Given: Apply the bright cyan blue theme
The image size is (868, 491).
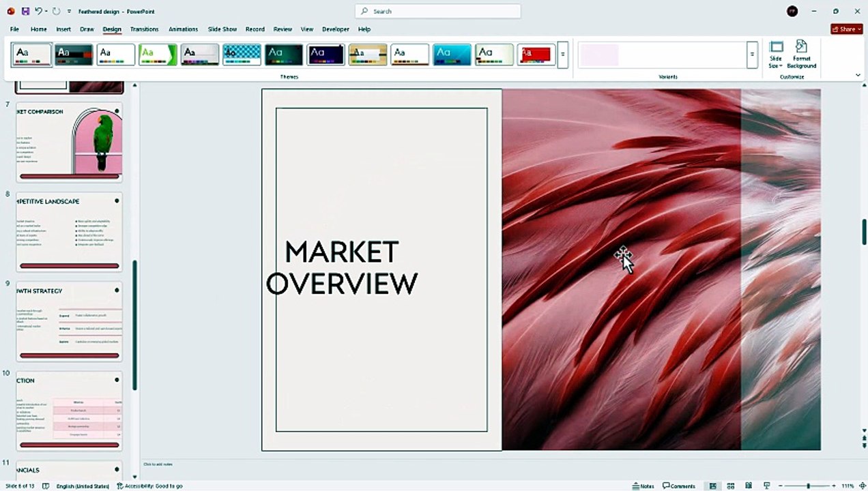Looking at the screenshot, I should pos(452,55).
